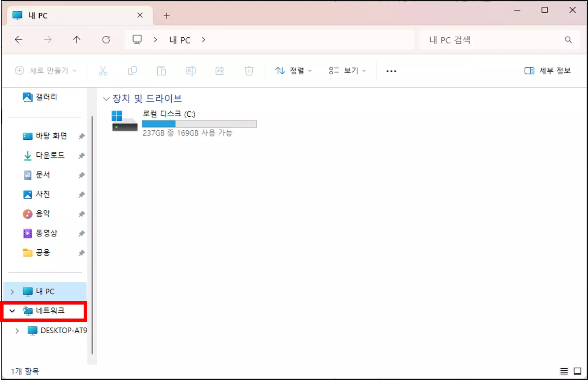Switch to large icons view icon
Viewport: 588px width, 380px height.
coord(578,371)
